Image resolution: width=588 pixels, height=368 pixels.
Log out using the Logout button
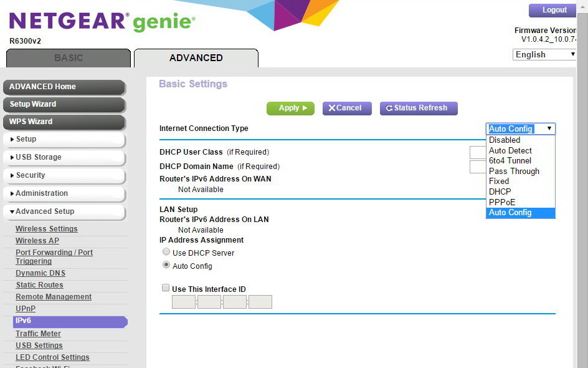552,10
